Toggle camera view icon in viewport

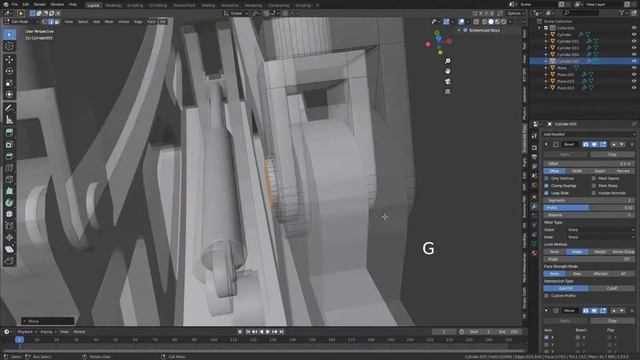point(448,81)
